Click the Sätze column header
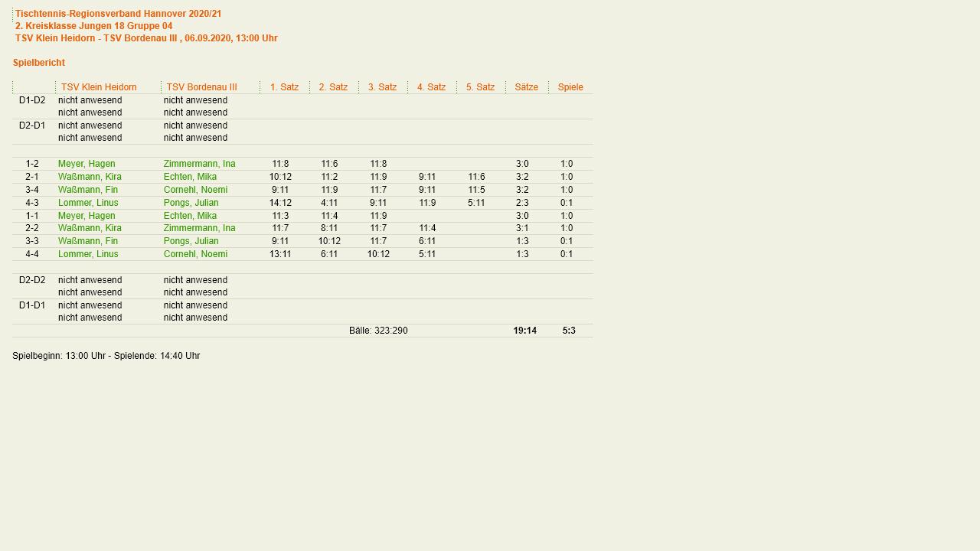The height and width of the screenshot is (551, 980). click(526, 87)
